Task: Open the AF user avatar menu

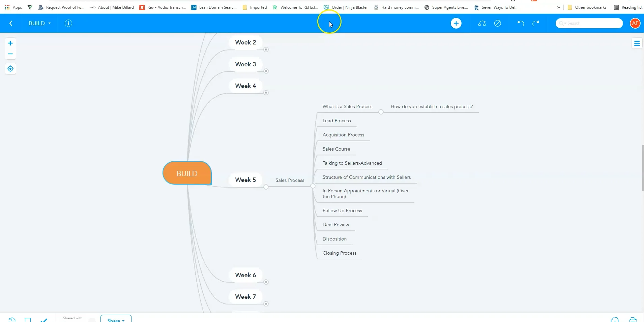Action: click(635, 23)
